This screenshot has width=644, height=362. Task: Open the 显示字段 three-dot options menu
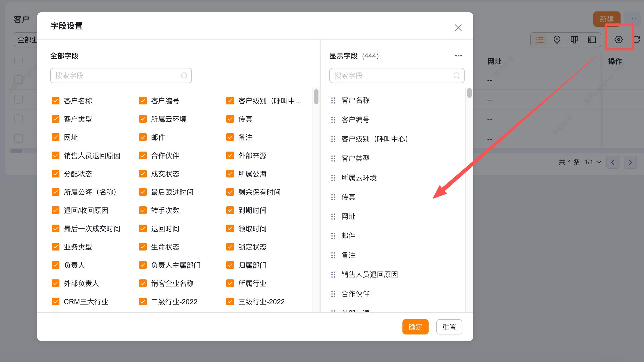click(458, 56)
